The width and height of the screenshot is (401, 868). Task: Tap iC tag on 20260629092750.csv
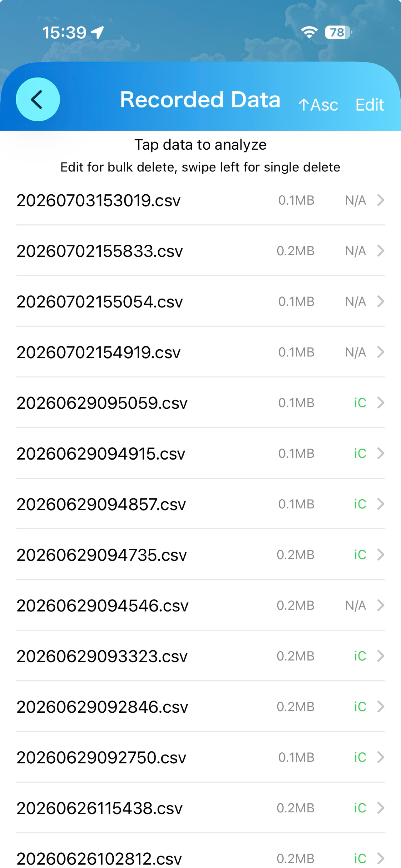(360, 757)
